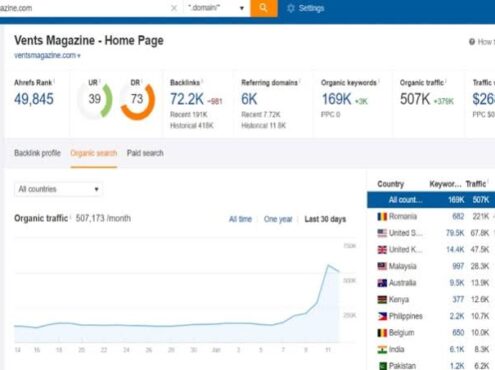Screen dimensions: 495x370
Task: Click the Malaysia flag icon
Action: pos(382,266)
